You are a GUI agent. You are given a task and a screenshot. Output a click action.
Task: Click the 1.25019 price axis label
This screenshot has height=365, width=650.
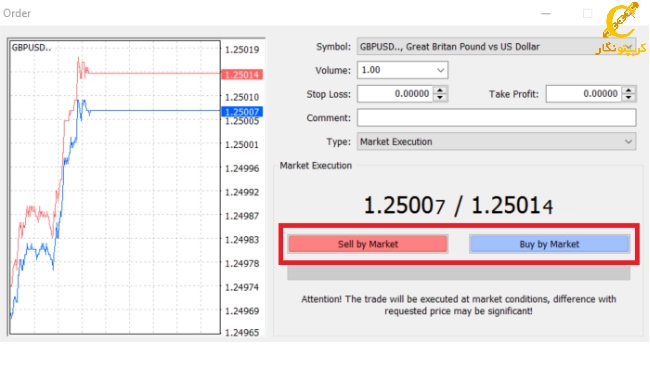pos(242,50)
